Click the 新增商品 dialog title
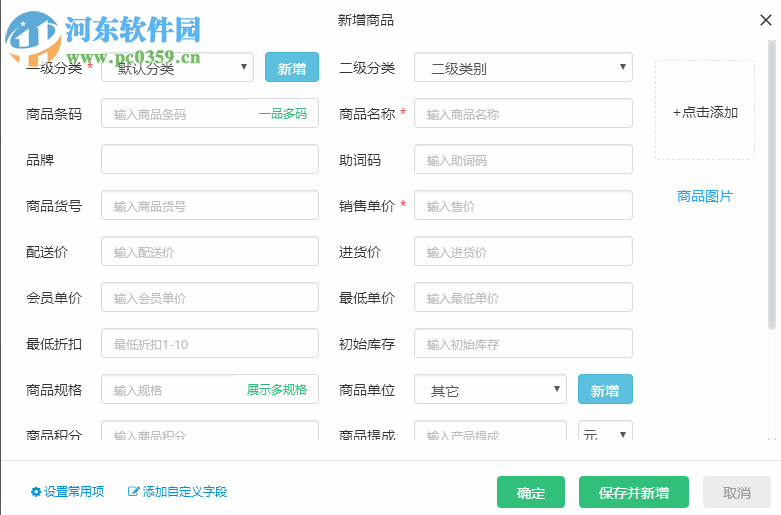Viewport: 781px width, 515px height. pos(366,20)
